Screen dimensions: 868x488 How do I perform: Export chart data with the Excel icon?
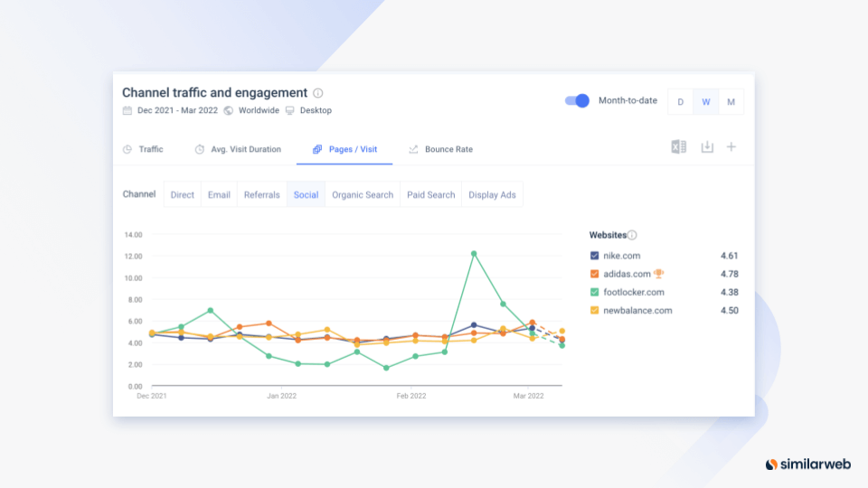point(679,146)
